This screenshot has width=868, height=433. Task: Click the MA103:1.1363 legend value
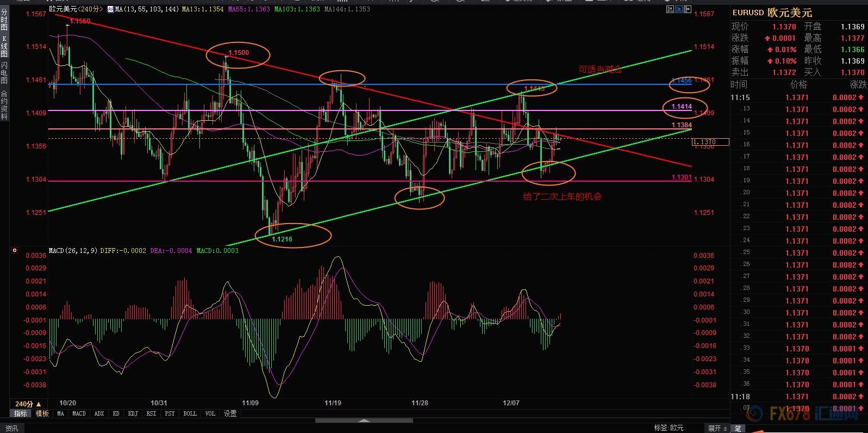pyautogui.click(x=297, y=9)
